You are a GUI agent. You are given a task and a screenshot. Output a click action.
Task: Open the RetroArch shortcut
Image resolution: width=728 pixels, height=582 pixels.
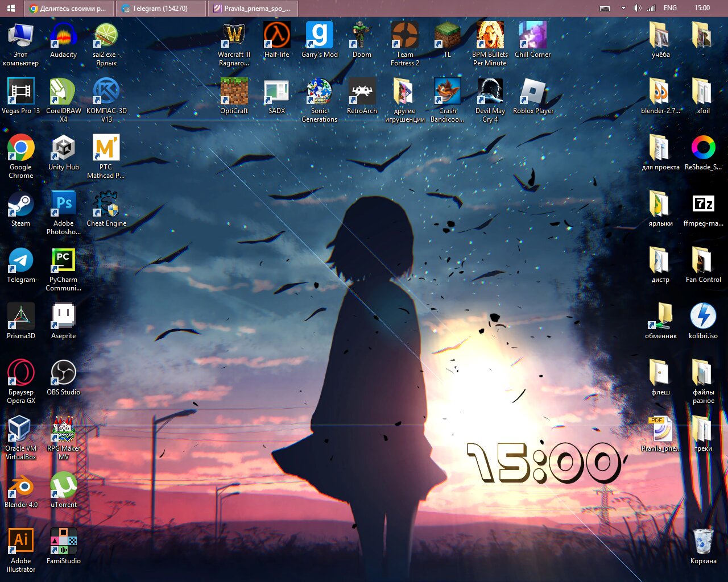(x=362, y=97)
